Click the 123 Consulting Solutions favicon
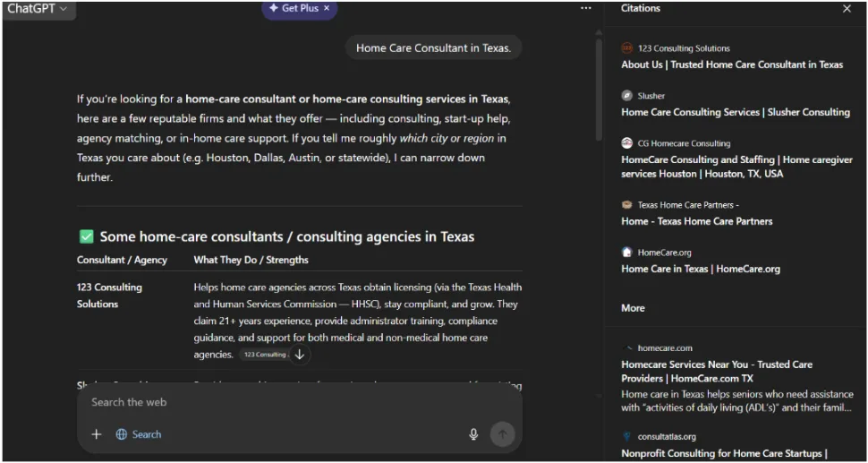868x463 pixels. click(x=627, y=48)
